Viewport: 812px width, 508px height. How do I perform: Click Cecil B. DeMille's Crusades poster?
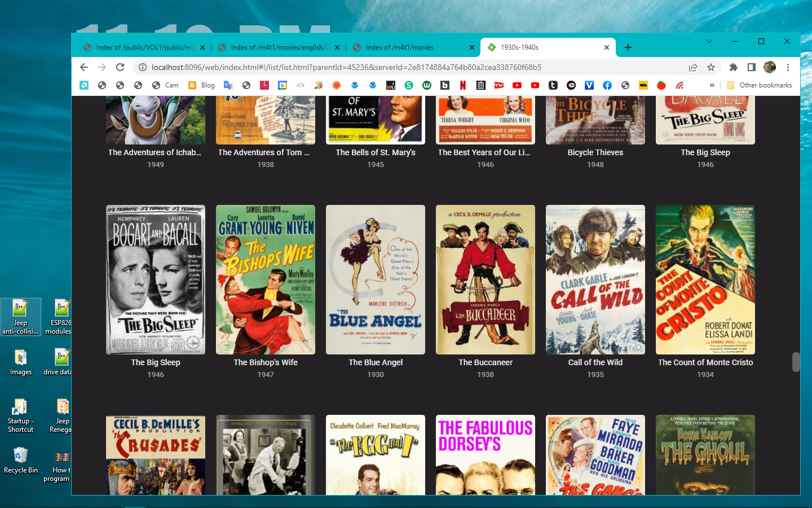point(156,455)
